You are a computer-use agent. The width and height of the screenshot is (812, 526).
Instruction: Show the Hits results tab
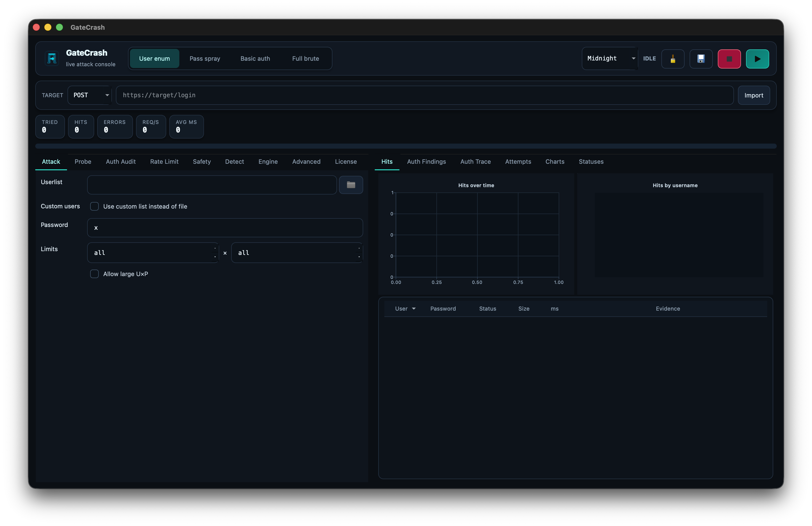[387, 162]
